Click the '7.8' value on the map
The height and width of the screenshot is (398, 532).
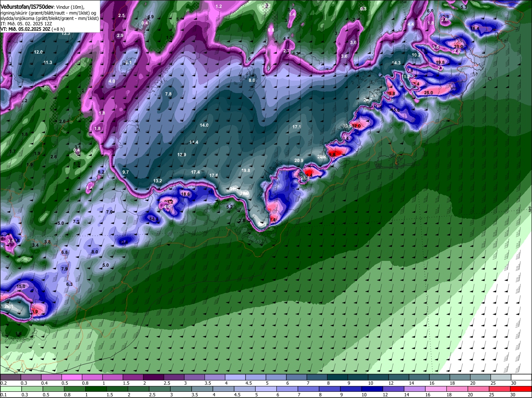coord(168,94)
